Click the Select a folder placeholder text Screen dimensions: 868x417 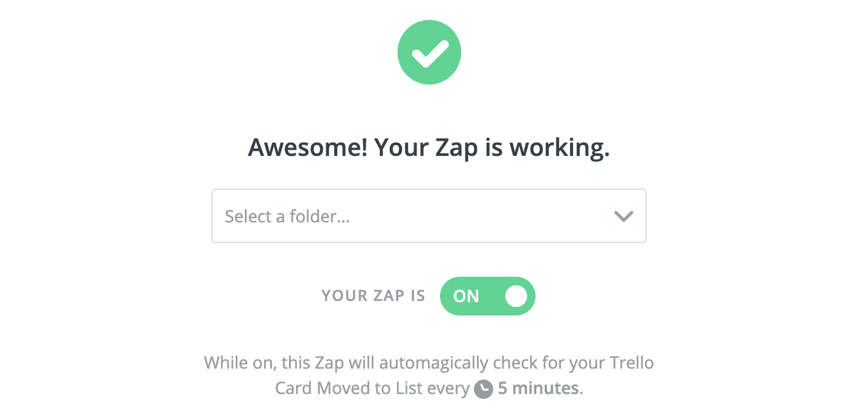pos(287,216)
